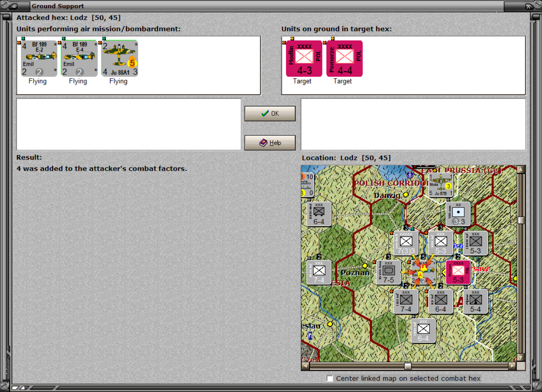Click the 'Units on ground in target hex:' label
The image size is (542, 392).
click(337, 29)
